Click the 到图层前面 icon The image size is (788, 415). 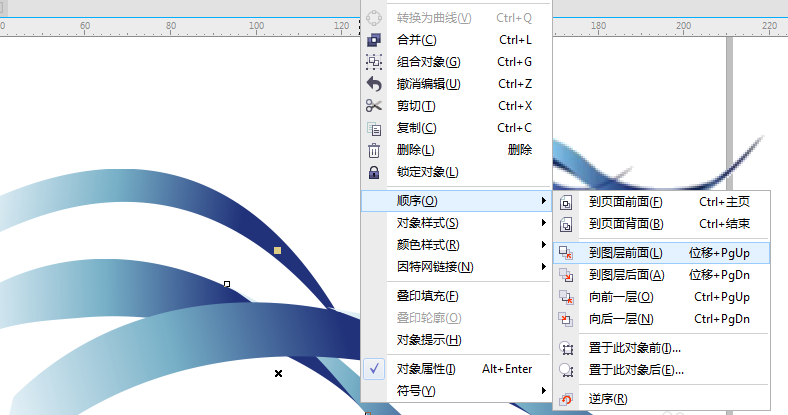(x=566, y=253)
